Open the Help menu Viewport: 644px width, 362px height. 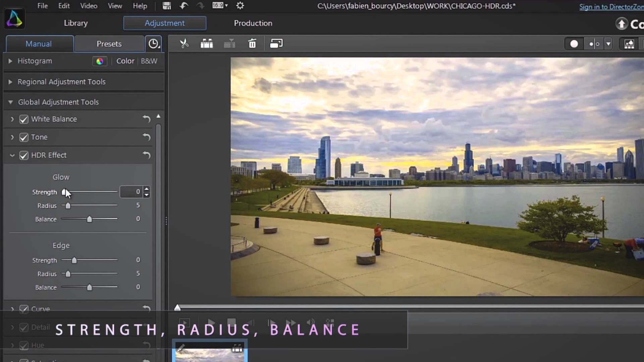[140, 6]
